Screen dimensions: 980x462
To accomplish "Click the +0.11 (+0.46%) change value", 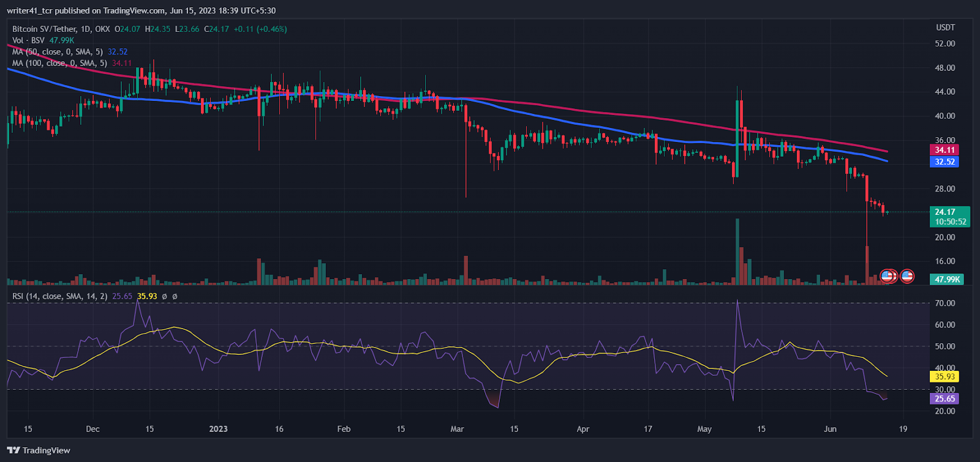I will (x=260, y=29).
